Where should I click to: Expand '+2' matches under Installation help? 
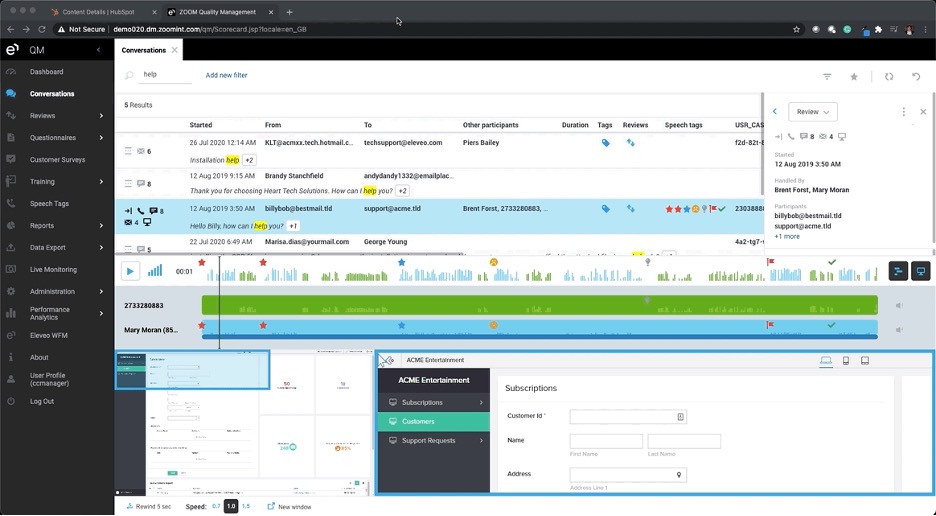click(250, 160)
